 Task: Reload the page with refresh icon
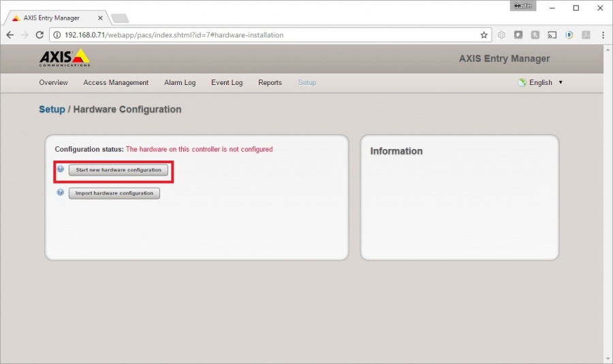[x=40, y=35]
